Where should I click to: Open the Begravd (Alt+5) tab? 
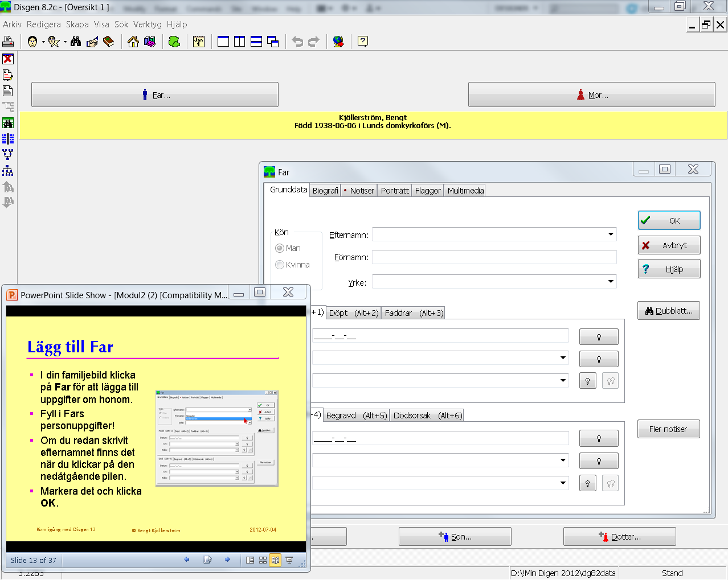click(356, 416)
